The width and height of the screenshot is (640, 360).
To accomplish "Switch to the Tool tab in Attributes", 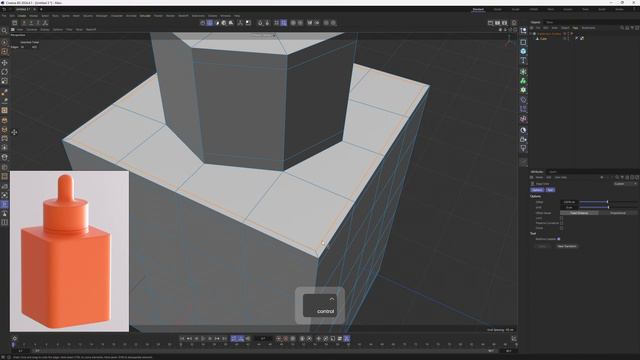I will (x=550, y=190).
